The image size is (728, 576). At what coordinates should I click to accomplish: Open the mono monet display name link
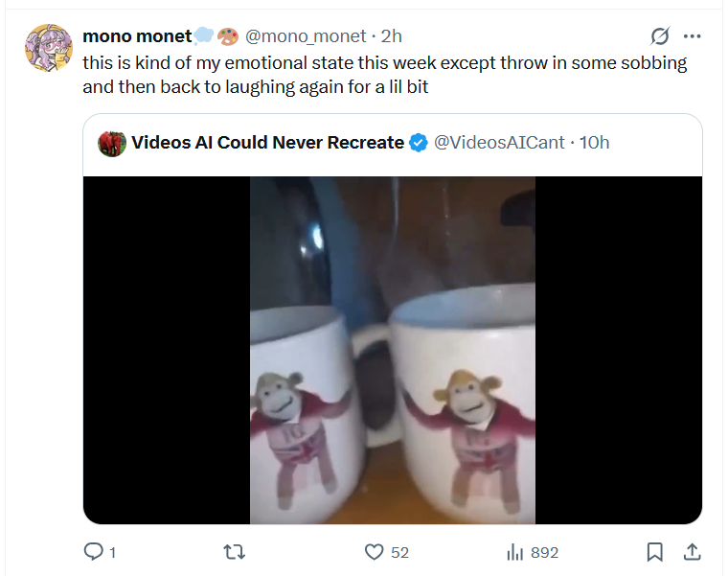(x=137, y=36)
